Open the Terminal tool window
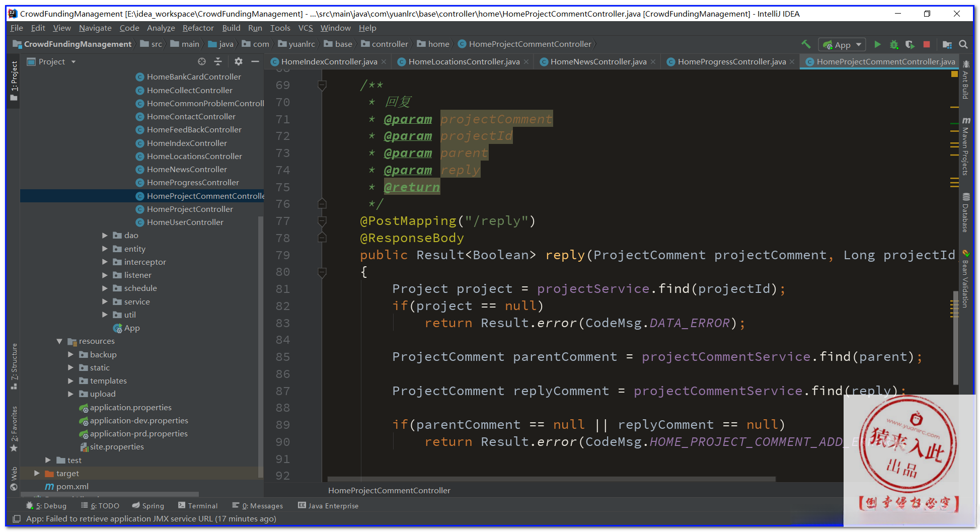This screenshot has width=980, height=532. click(198, 506)
